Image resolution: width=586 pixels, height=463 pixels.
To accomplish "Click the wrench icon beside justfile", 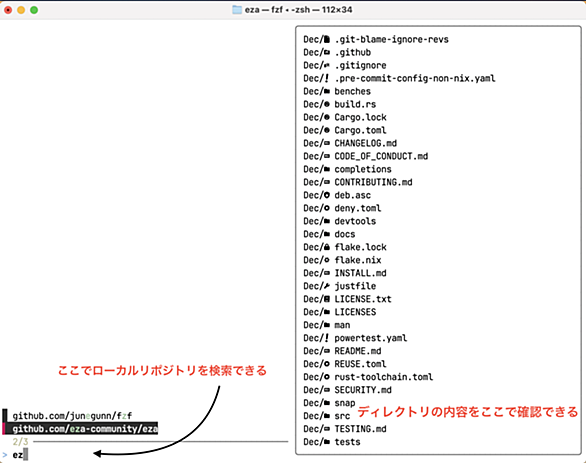I will [327, 286].
